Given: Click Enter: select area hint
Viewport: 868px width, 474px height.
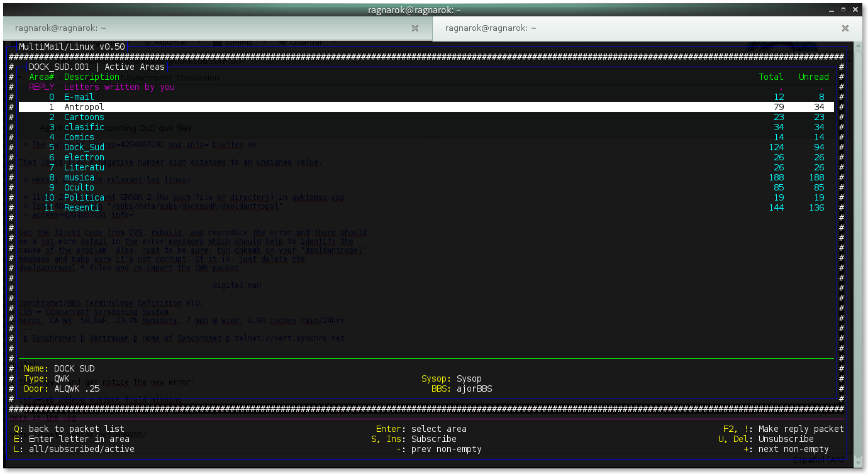Looking at the screenshot, I should 421,429.
